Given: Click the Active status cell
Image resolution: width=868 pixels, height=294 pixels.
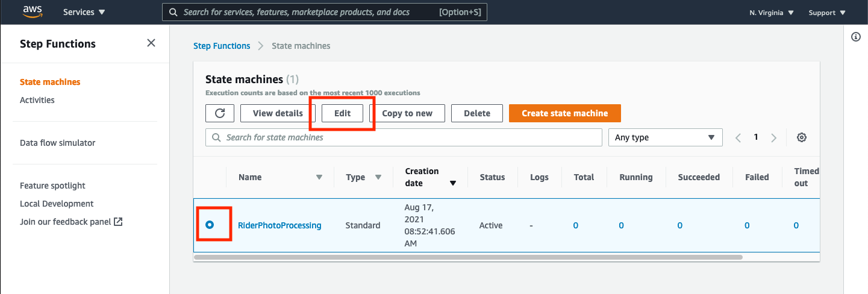Looking at the screenshot, I should tap(491, 225).
